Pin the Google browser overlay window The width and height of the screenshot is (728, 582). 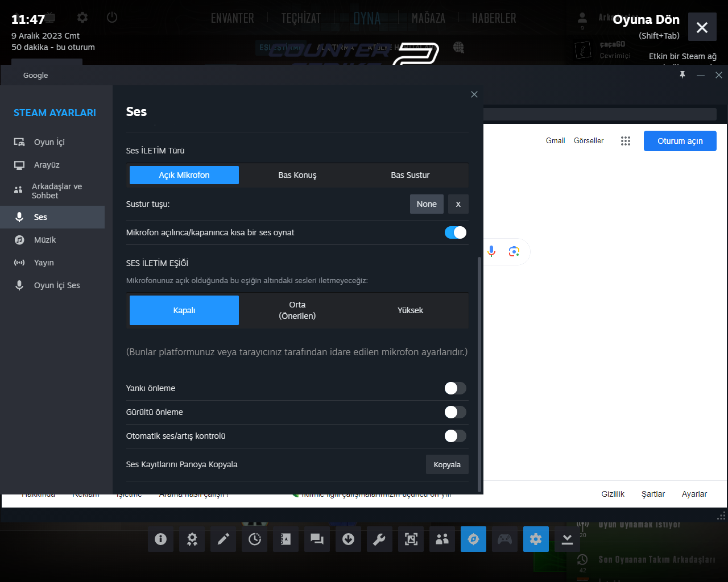[x=682, y=75]
